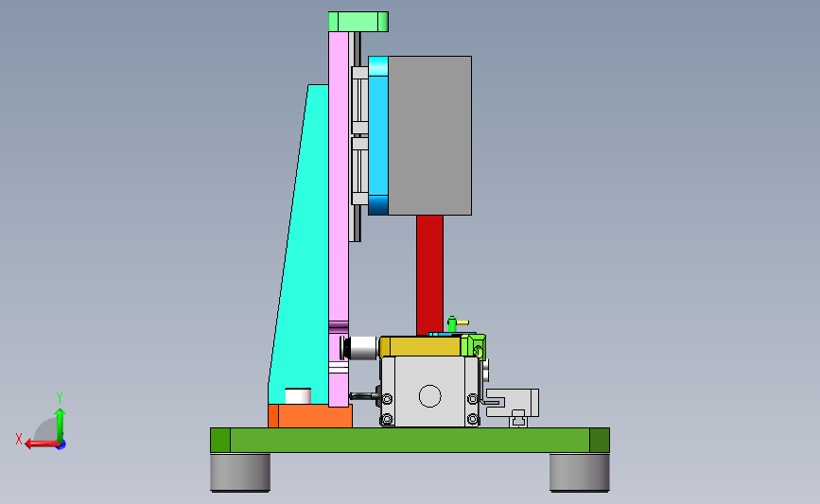
Task: Click the Y label on the axis triad
Action: [x=60, y=398]
